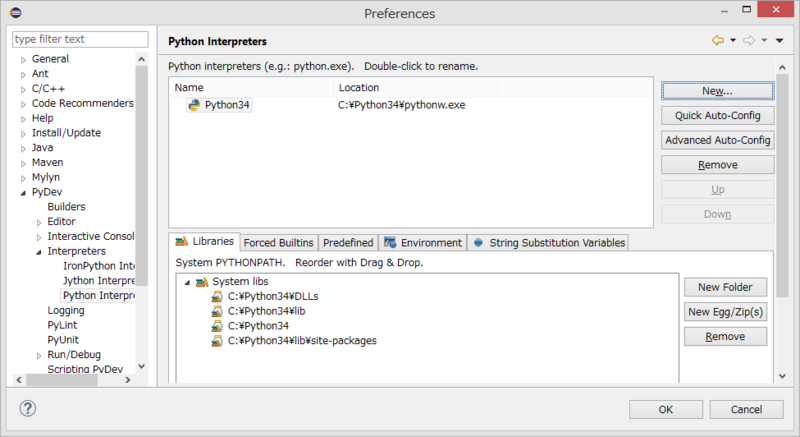Click the site-packages library icon

coord(217,341)
